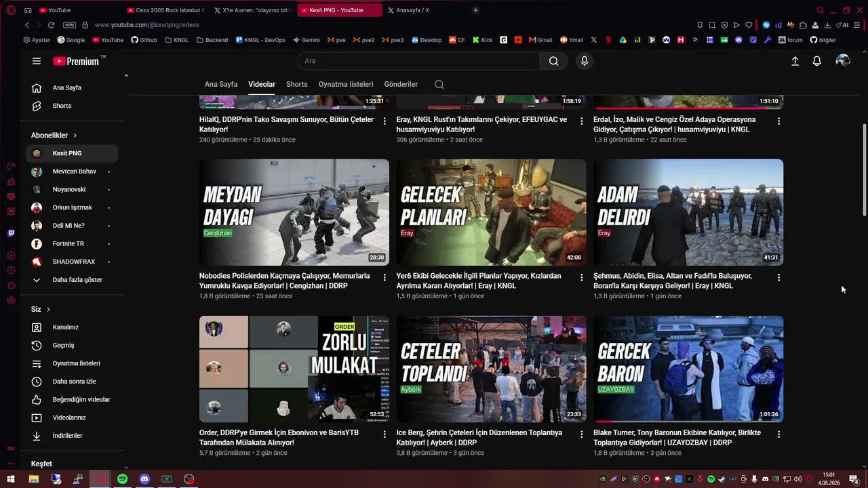Image resolution: width=868 pixels, height=488 pixels.
Task: Open the YouTube guide hamburger menu
Action: click(37, 61)
